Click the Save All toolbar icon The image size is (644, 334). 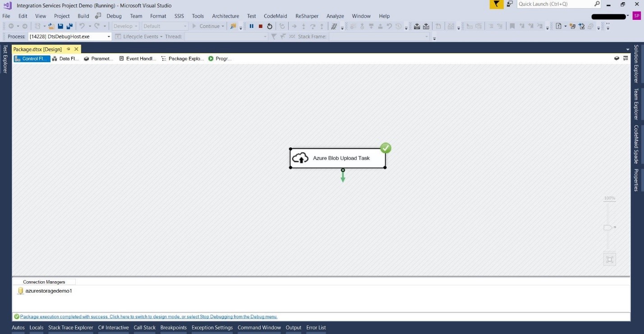coord(69,26)
